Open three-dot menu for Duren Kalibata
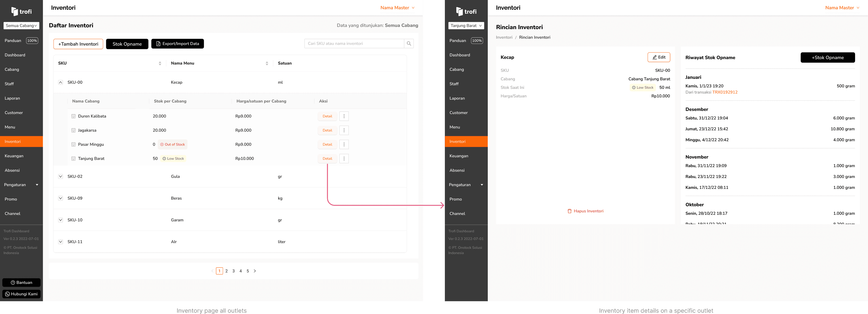 click(344, 116)
